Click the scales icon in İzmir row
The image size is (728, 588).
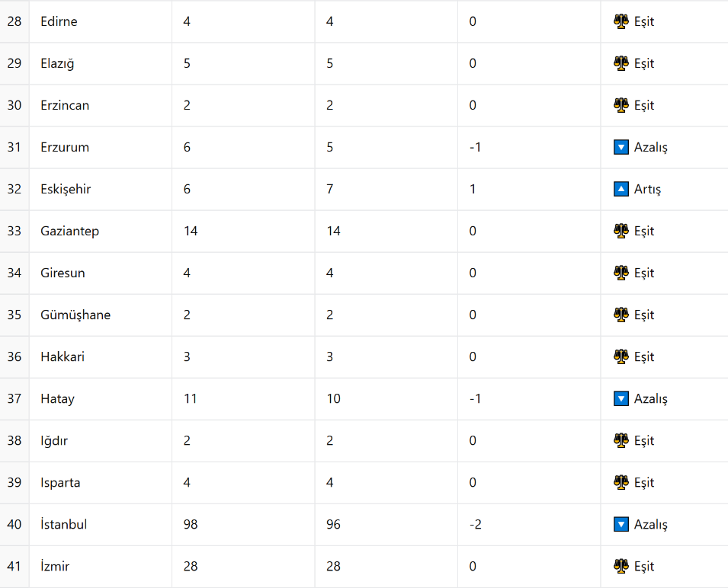click(x=621, y=566)
